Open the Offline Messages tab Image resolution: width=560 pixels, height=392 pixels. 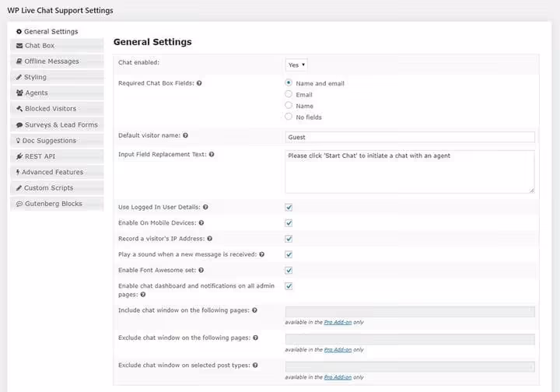tap(57, 61)
